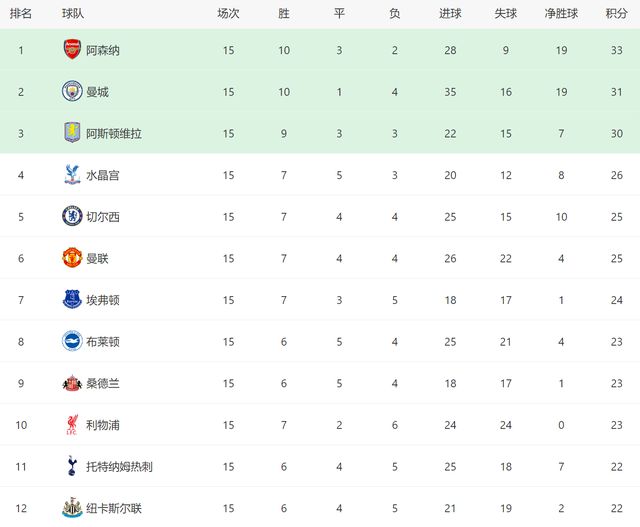Click the Arsenal club crest icon

click(71, 50)
